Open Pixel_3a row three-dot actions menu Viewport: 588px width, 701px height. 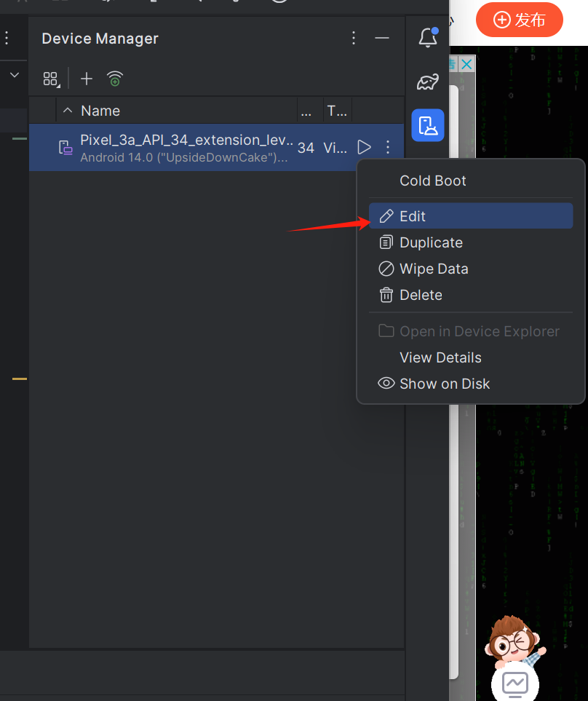click(387, 147)
